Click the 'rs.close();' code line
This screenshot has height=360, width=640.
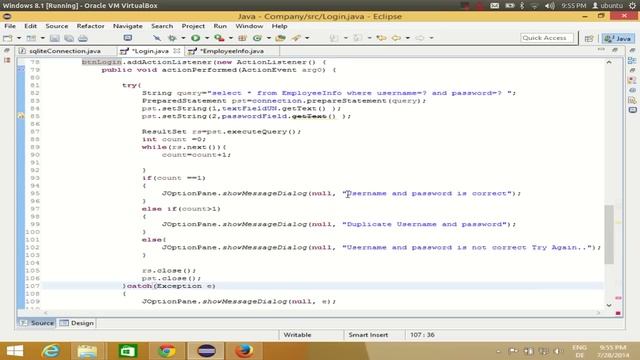[x=169, y=270]
